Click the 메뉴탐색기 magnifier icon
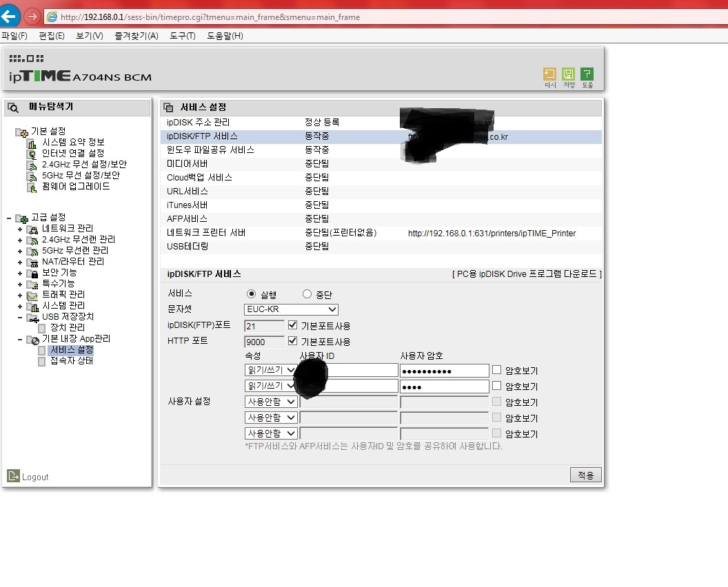Screen dimensions: 728x587 point(13,107)
